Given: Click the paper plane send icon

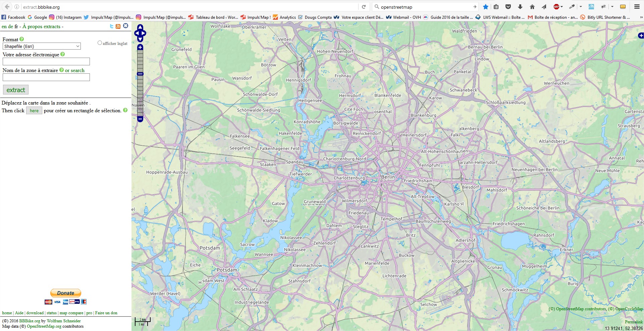Looking at the screenshot, I should tap(544, 7).
